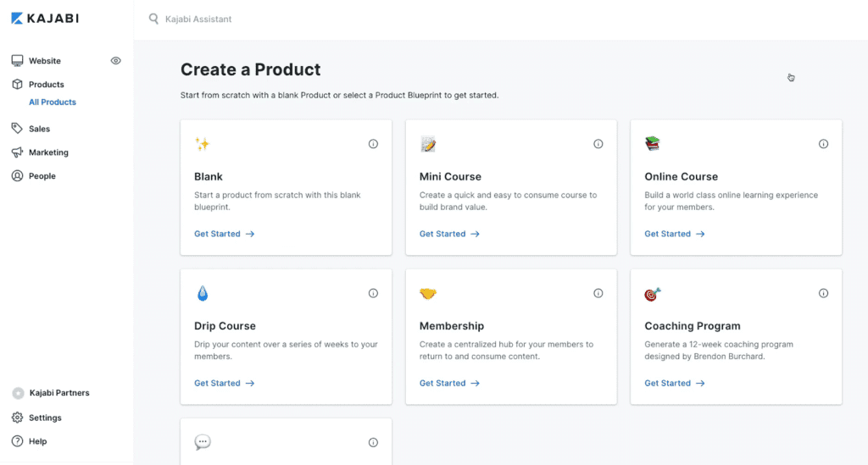Show info for the Drip Course blueprint
Screen dimensions: 868x465
point(373,293)
